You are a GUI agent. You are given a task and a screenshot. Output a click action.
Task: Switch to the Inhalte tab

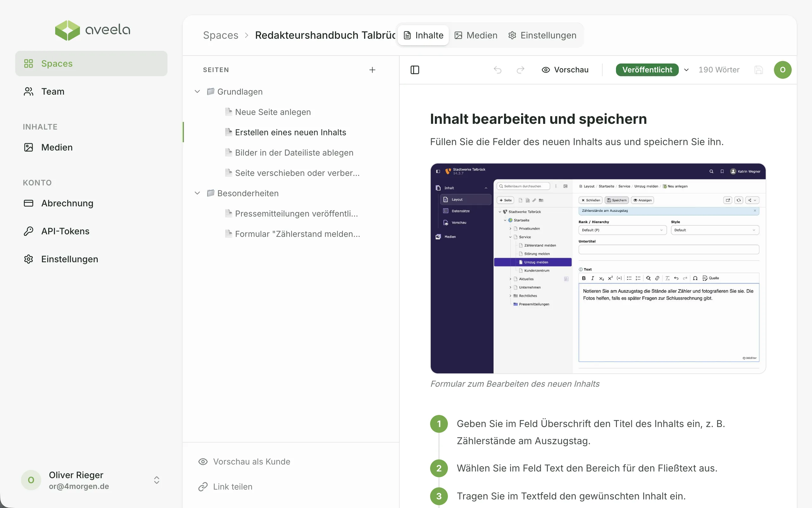click(423, 35)
